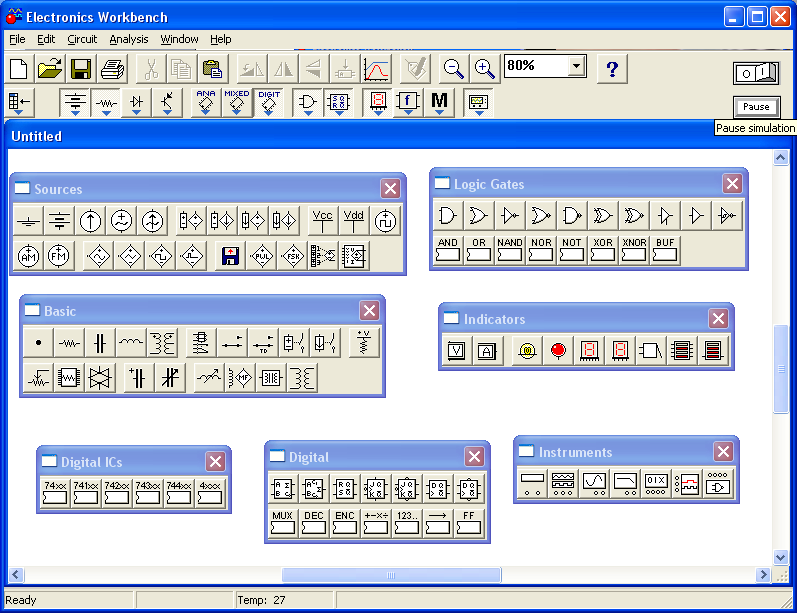Viewport: 797px width, 613px height.
Task: Open the File menu
Action: pos(17,39)
